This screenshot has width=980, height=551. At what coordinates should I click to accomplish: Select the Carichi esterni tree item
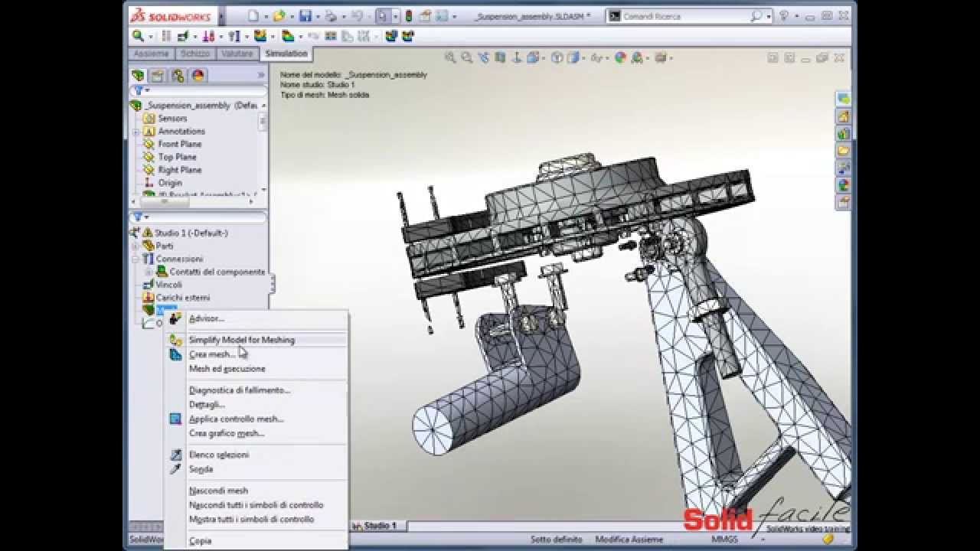[182, 298]
